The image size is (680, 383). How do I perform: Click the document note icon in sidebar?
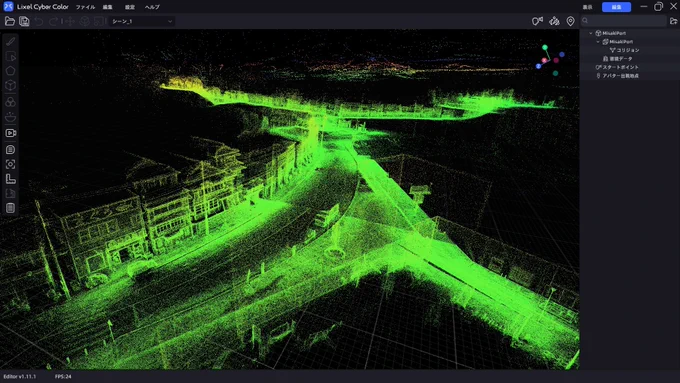[x=11, y=150]
